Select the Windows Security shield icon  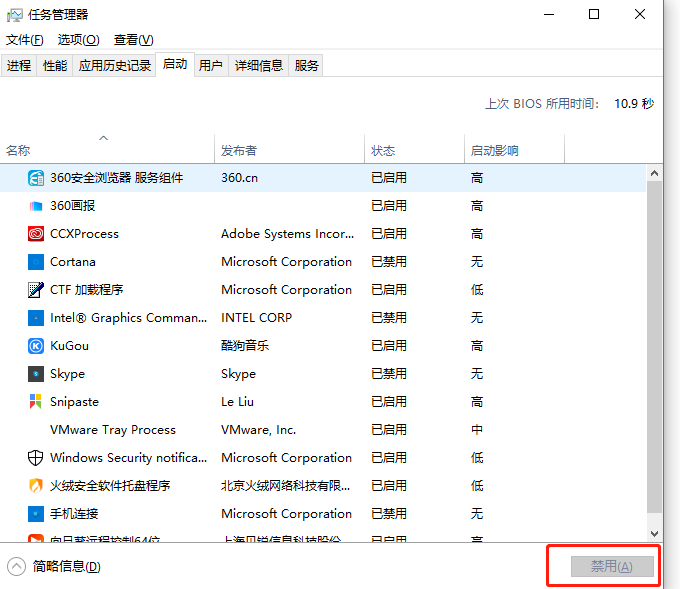pos(36,458)
